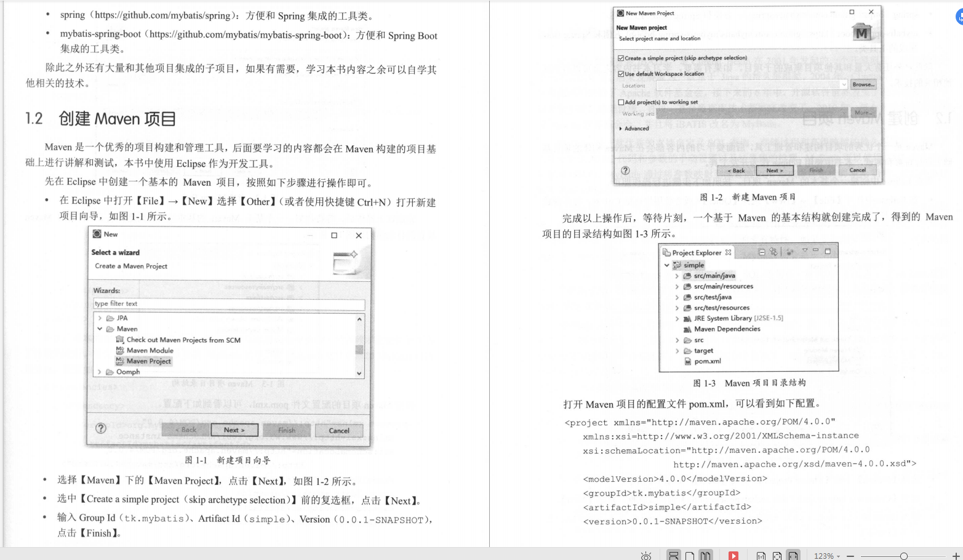The image size is (963, 560).
Task: Expand src/main/resources source folder
Action: [x=677, y=286]
